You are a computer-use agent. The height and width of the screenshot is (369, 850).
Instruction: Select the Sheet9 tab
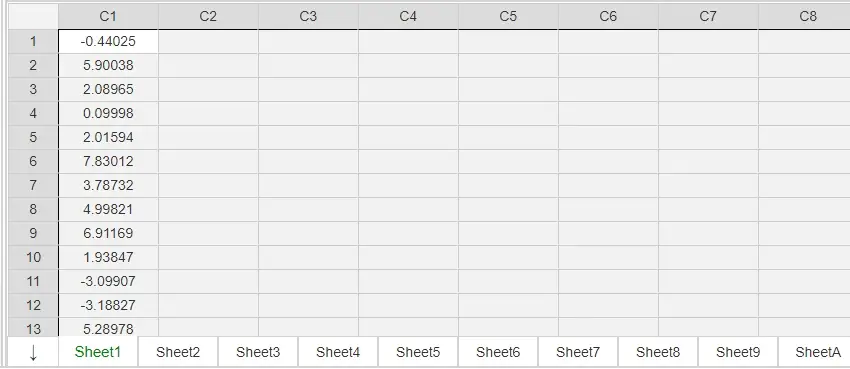(x=738, y=352)
